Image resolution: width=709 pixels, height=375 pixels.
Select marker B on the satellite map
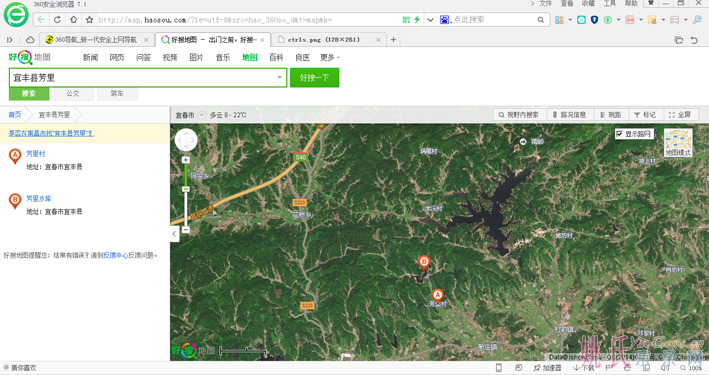[424, 262]
